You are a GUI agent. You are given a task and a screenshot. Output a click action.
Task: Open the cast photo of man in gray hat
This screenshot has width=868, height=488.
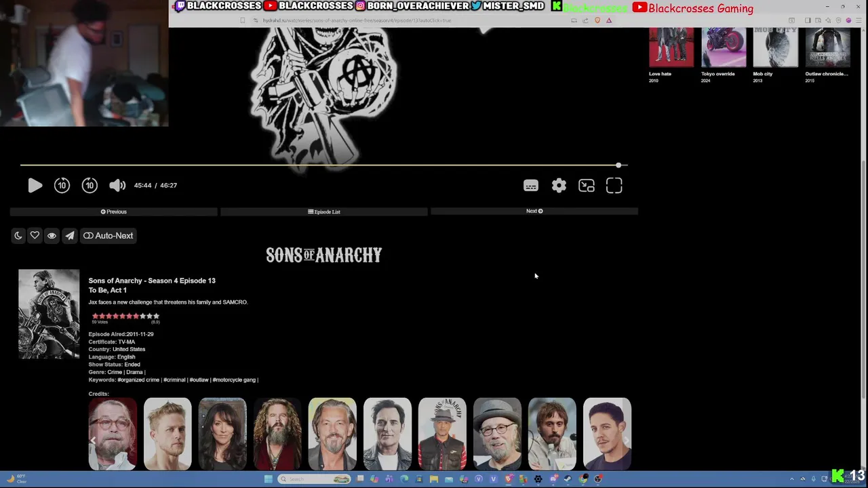coord(497,434)
